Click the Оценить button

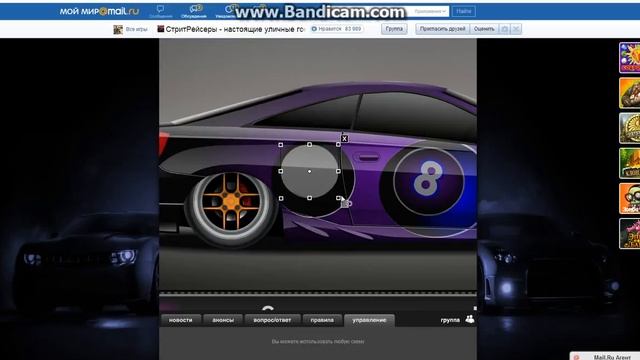point(484,29)
